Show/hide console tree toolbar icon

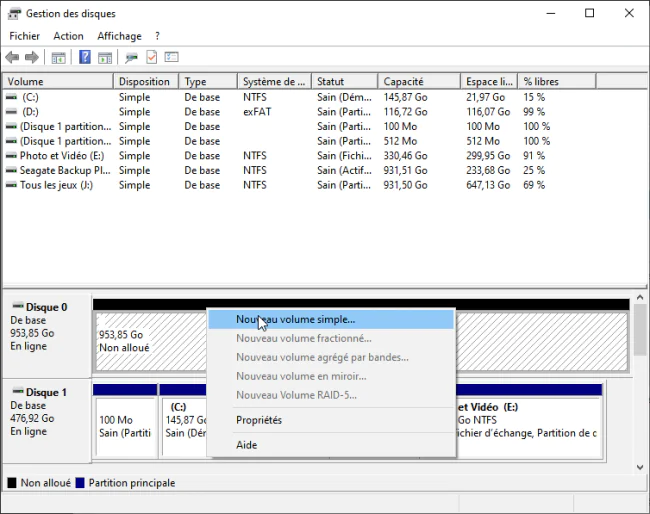[x=58, y=58]
